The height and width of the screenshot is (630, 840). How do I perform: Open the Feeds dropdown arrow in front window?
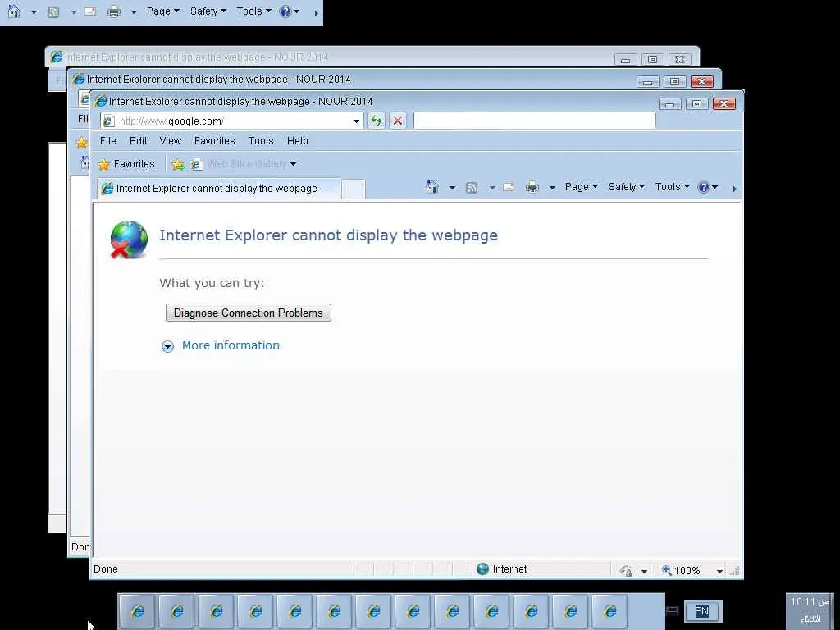tap(492, 188)
